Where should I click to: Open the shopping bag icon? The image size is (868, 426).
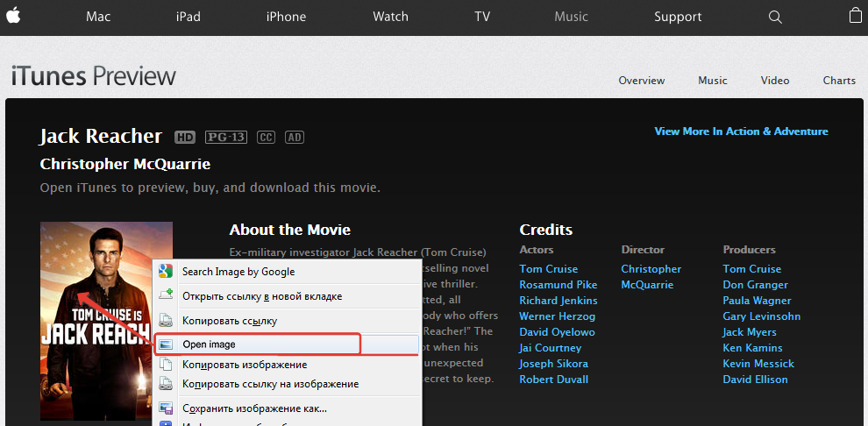[x=855, y=16]
